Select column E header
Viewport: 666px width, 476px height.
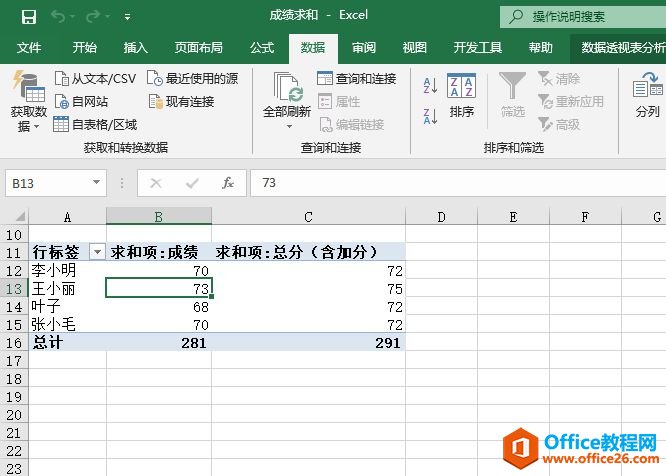(x=513, y=217)
